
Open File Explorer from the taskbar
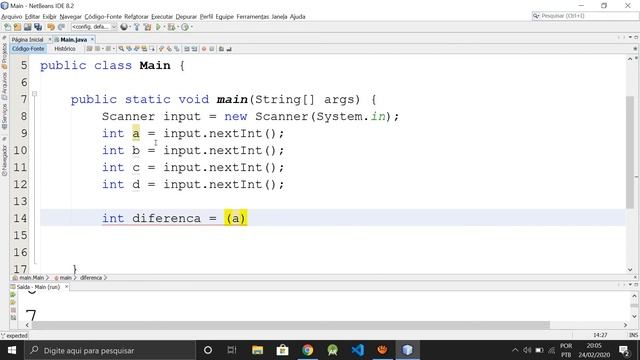click(257, 350)
